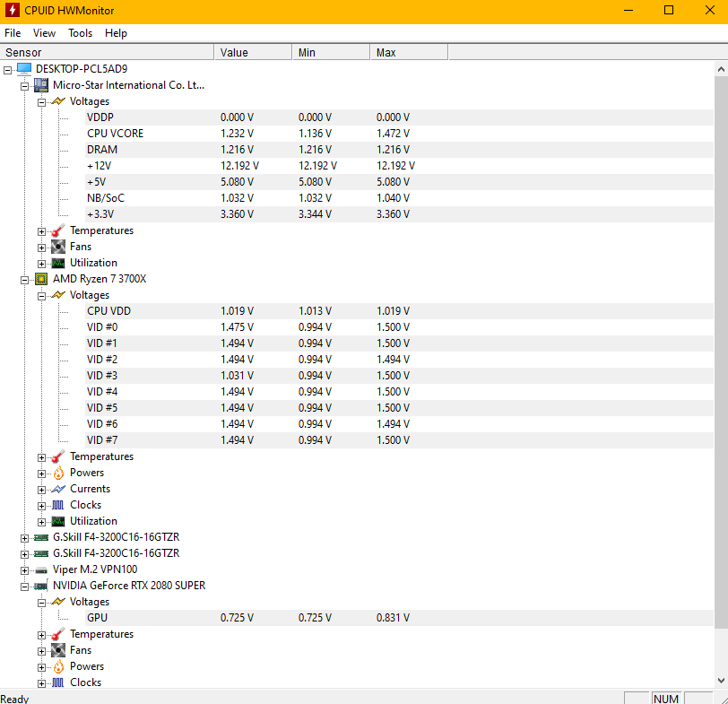Select the AMD Ryzen 7 3700X CPU icon

[40, 279]
